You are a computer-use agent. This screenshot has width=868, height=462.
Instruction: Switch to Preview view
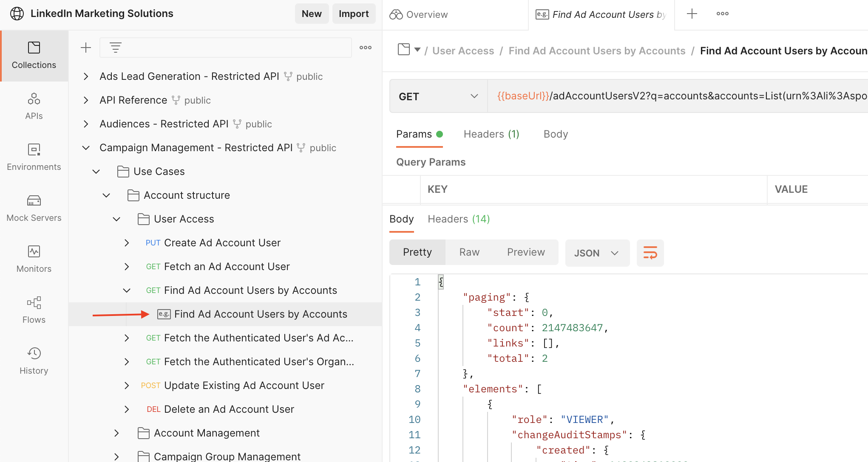click(x=526, y=252)
